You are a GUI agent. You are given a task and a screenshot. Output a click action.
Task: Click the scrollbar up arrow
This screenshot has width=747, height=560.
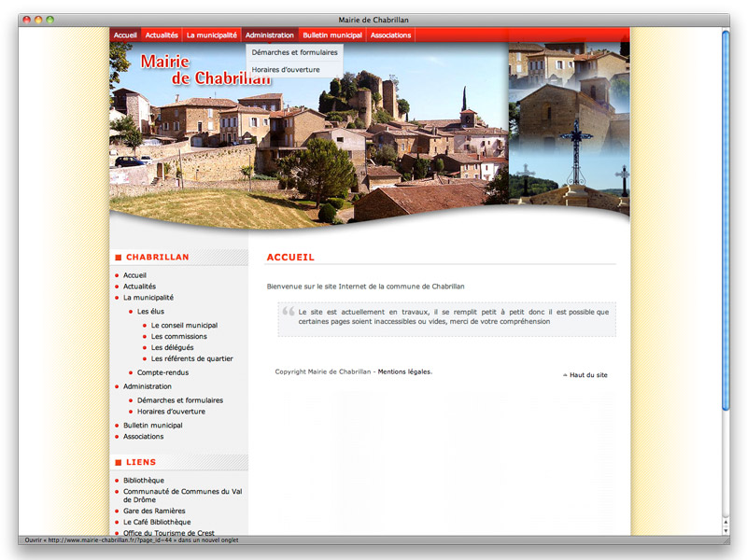pos(726,523)
